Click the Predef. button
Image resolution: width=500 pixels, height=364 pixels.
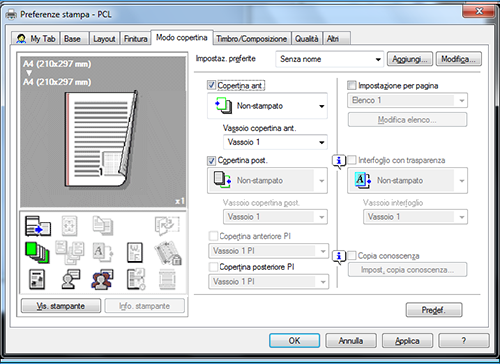point(434,310)
